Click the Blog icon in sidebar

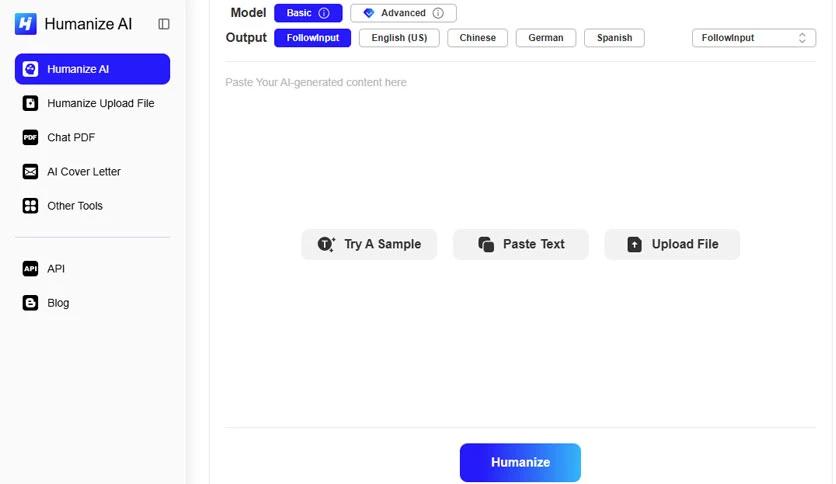(30, 302)
